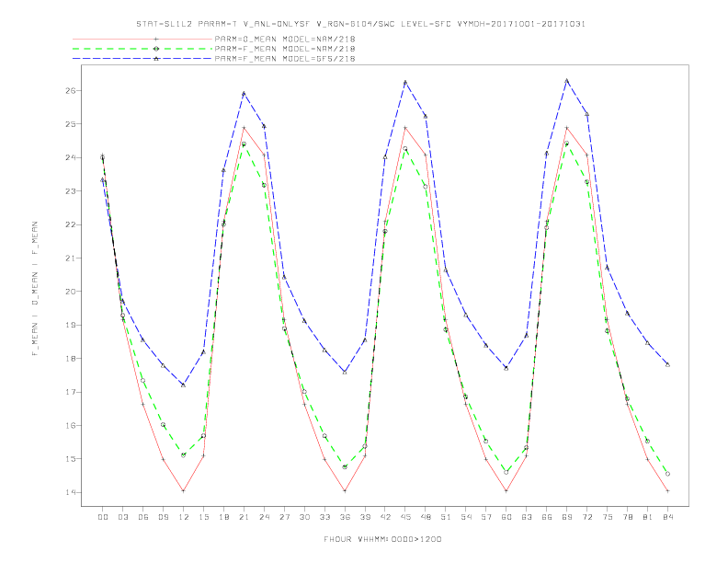The width and height of the screenshot is (728, 563).
Task: Click x-axis tick label 57
Action: (x=486, y=517)
